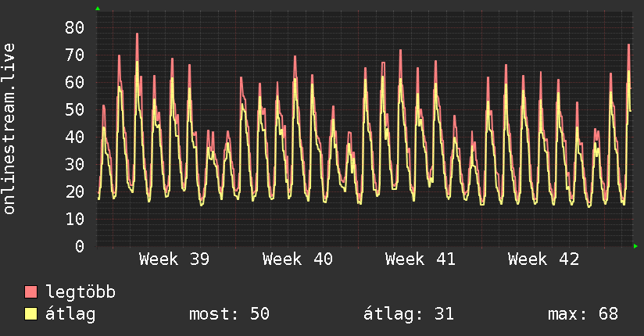This screenshot has height=336, width=644.
Task: Click the 'most: 50' value
Action: tap(229, 314)
